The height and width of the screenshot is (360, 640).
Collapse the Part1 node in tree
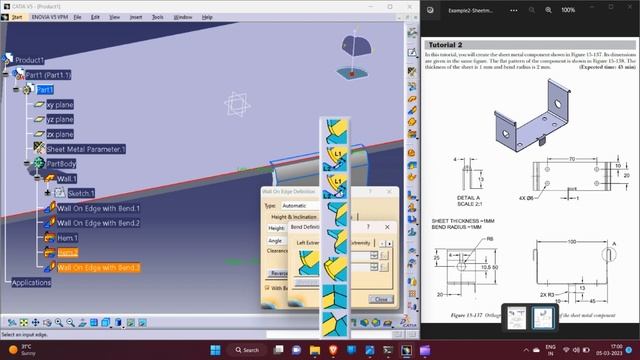(16, 89)
